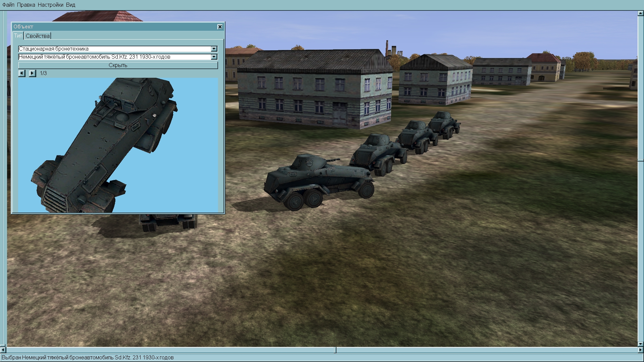Open the Правка menu
The width and height of the screenshot is (644, 362).
[26, 5]
